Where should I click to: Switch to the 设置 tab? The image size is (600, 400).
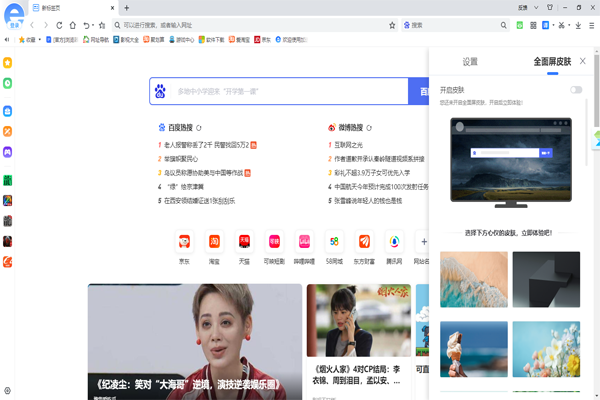[x=470, y=62]
